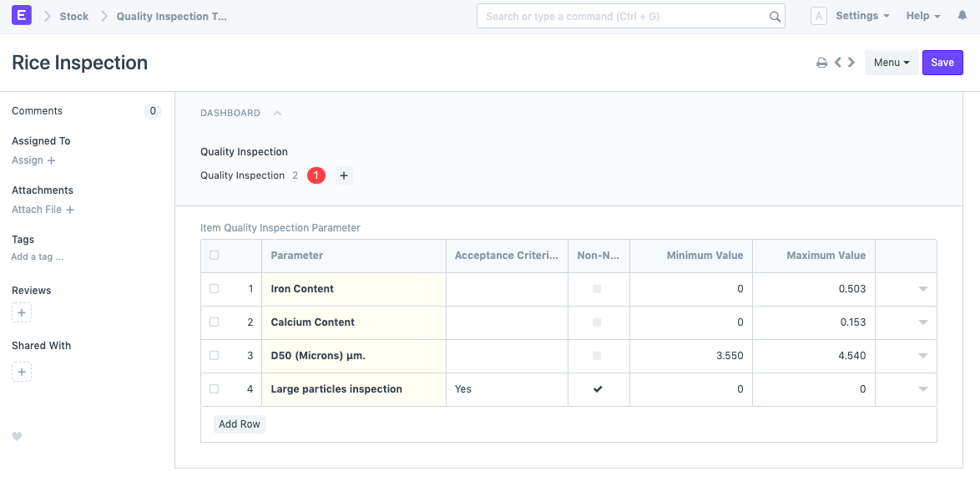This screenshot has height=487, width=980.
Task: Click Large particles inspection parameter cell
Action: pos(354,389)
